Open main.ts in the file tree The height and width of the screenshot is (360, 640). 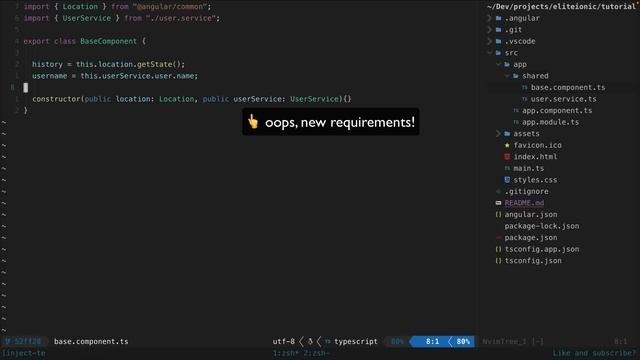click(529, 168)
